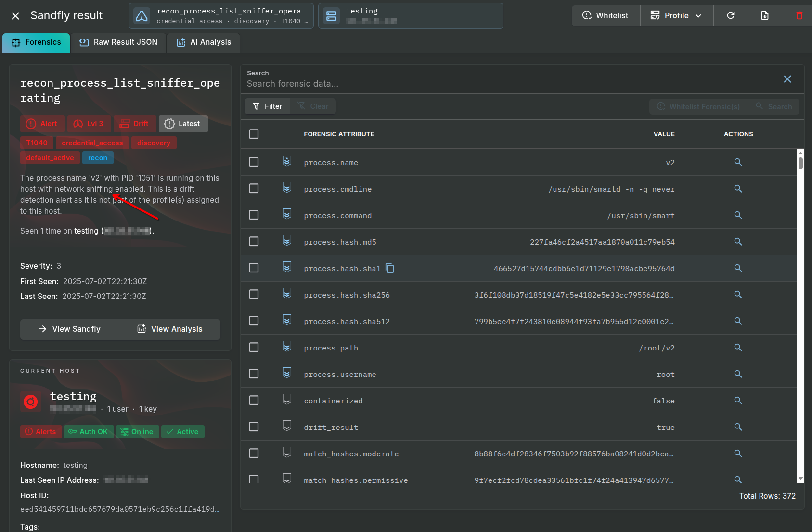812x532 pixels.
Task: Clear the forensic search with X icon
Action: pyautogui.click(x=787, y=79)
